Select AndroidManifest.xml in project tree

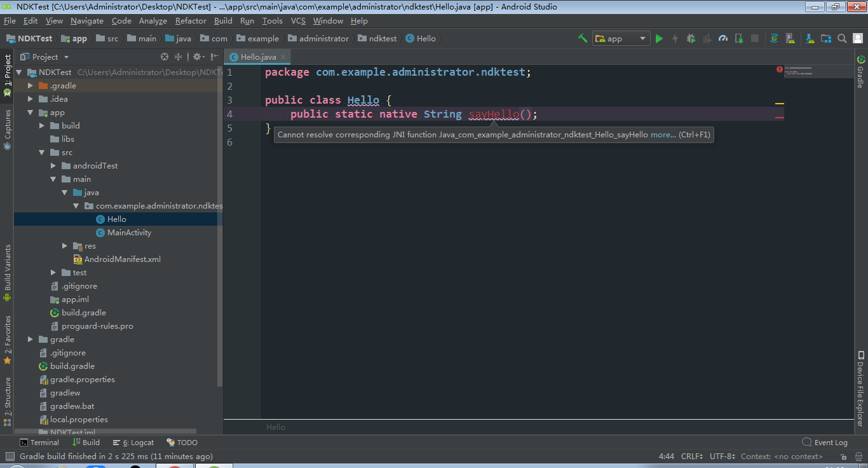(118, 259)
